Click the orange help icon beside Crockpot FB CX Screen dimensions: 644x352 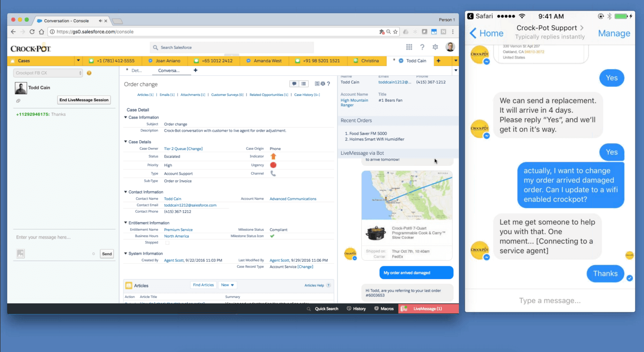click(x=89, y=73)
